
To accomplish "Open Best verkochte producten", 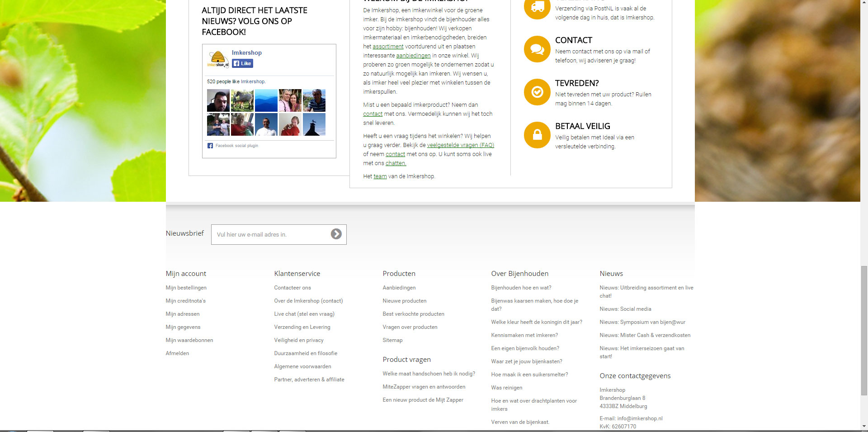I will pos(414,314).
